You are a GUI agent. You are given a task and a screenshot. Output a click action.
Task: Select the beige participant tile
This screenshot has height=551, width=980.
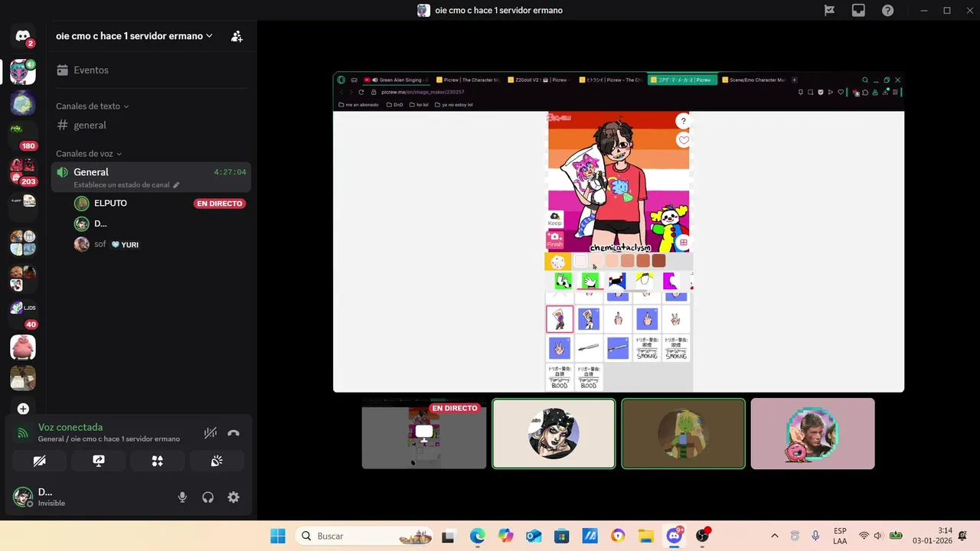[554, 433]
